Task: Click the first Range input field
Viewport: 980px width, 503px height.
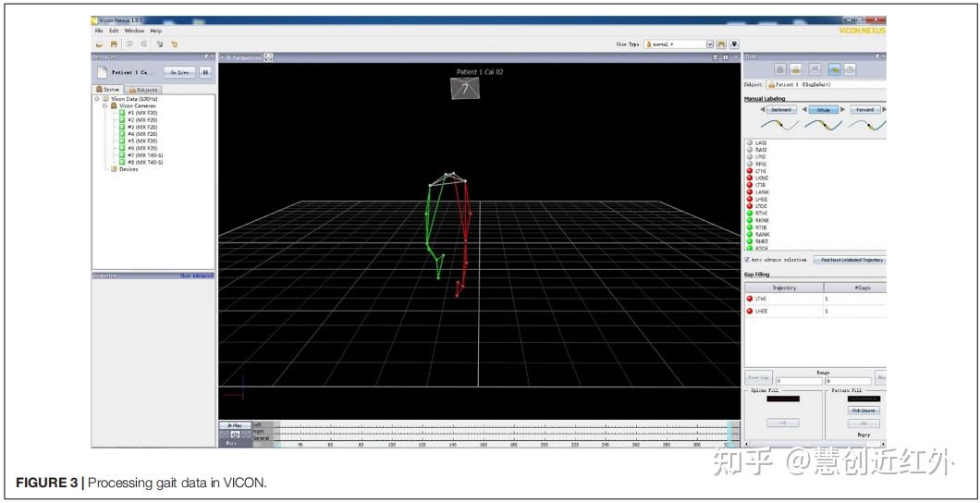Action: point(798,381)
